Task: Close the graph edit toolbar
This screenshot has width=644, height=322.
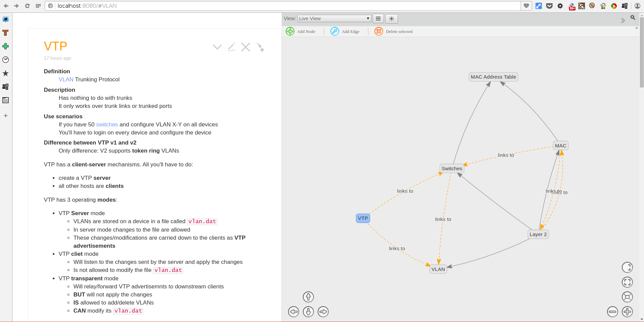Action: (x=637, y=28)
